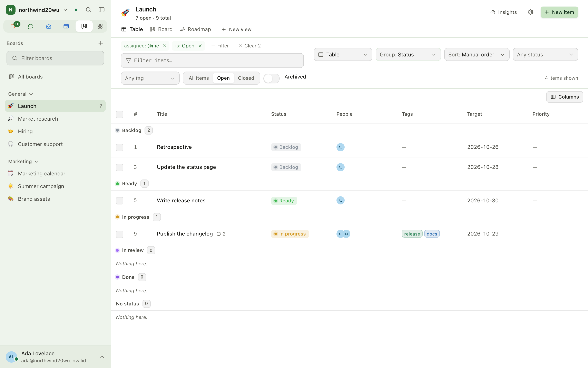Open the Group: Status dropdown
Image resolution: width=588 pixels, height=368 pixels.
[x=408, y=55]
